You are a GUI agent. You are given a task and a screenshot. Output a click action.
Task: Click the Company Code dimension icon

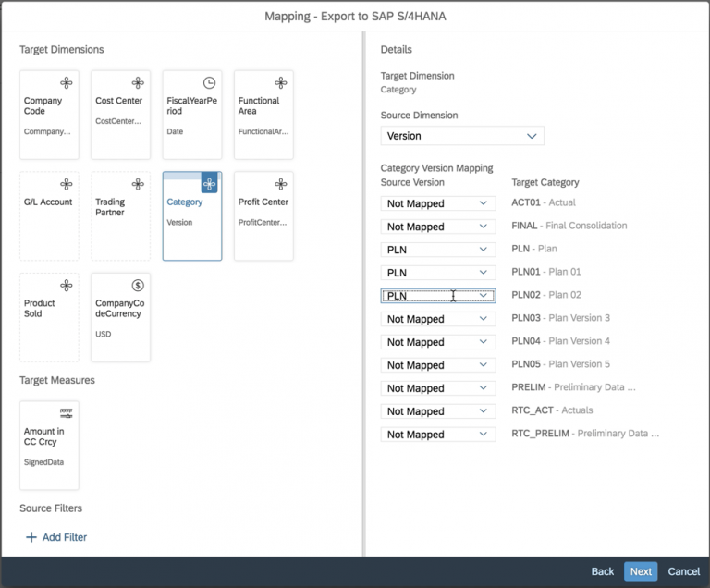67,83
